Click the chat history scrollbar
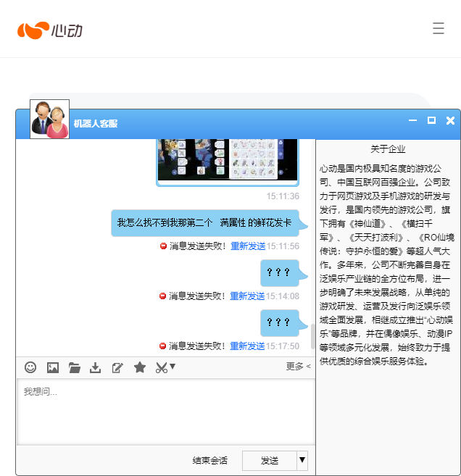Viewport: 461px width, 476px height. pyautogui.click(x=312, y=337)
